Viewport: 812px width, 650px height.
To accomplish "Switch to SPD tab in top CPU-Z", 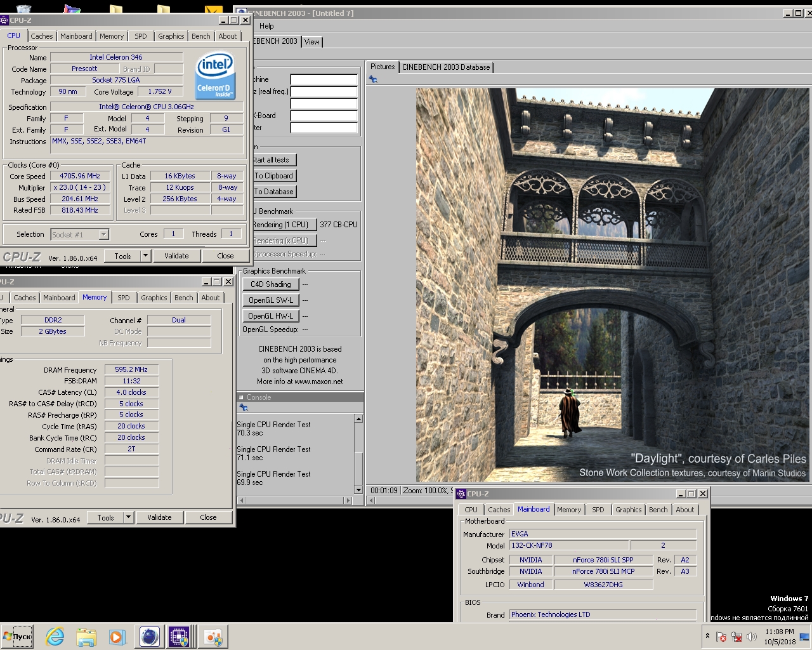I will coord(141,36).
